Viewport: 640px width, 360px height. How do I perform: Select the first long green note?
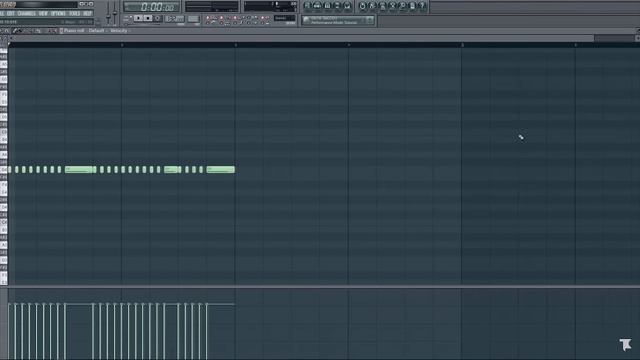click(x=79, y=169)
